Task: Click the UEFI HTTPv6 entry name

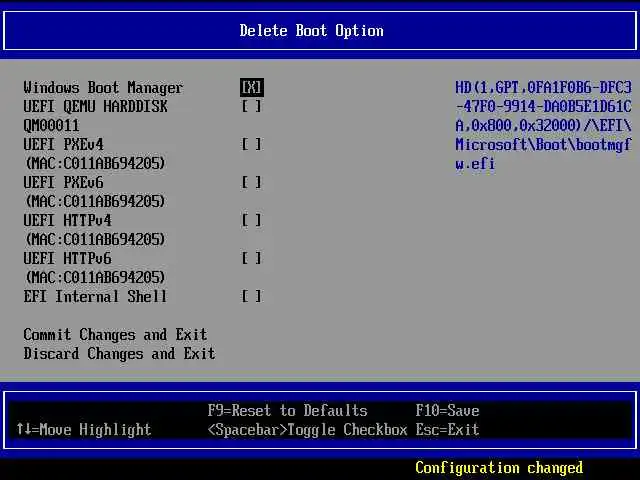Action: [67, 258]
